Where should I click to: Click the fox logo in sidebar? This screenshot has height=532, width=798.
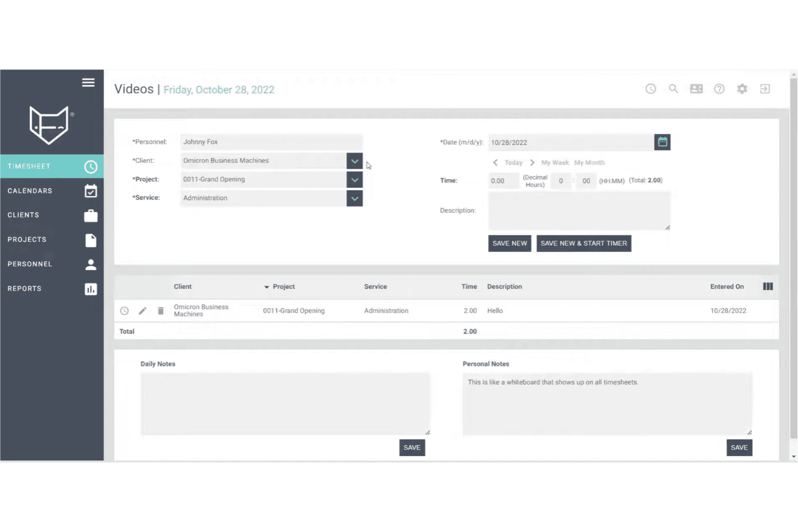pos(49,125)
